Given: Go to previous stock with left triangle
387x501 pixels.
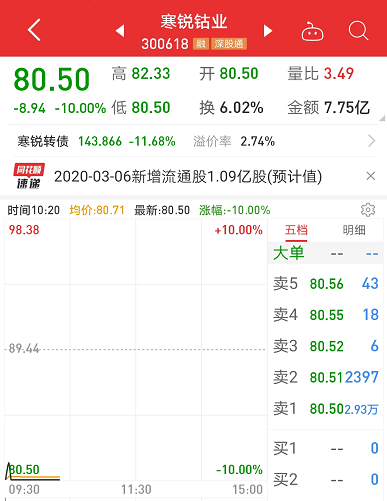Looking at the screenshot, I should tap(120, 31).
